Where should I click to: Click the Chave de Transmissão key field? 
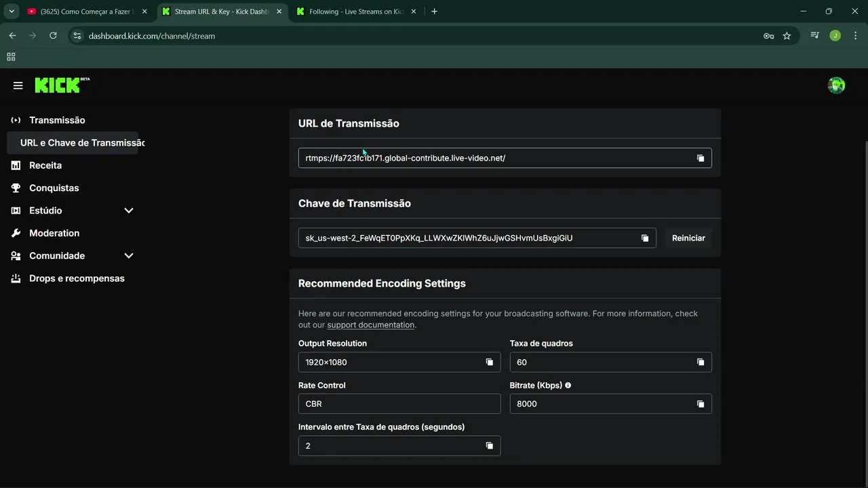click(468, 238)
